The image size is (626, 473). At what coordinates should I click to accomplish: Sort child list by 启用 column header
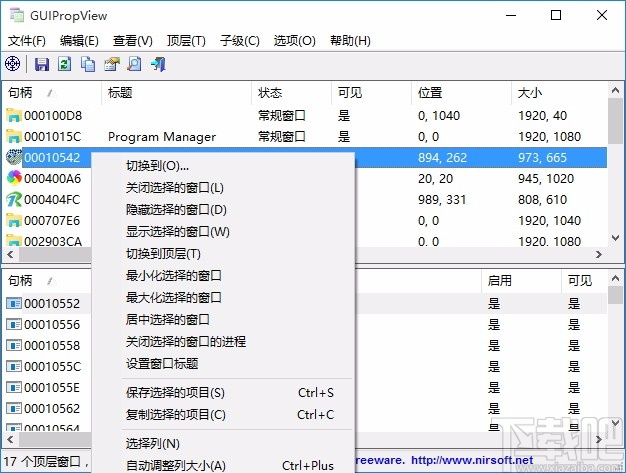click(x=521, y=281)
